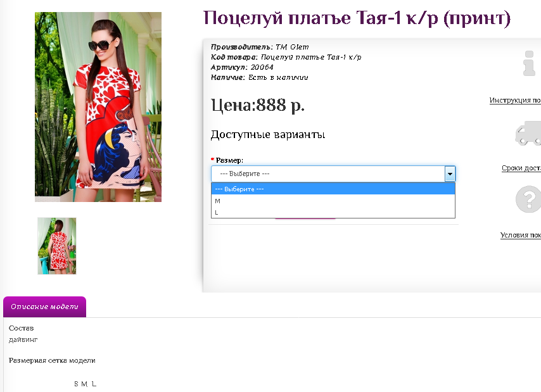Image resolution: width=541 pixels, height=392 pixels.
Task: Click the price text Цена:888 р.
Action: coord(258,105)
